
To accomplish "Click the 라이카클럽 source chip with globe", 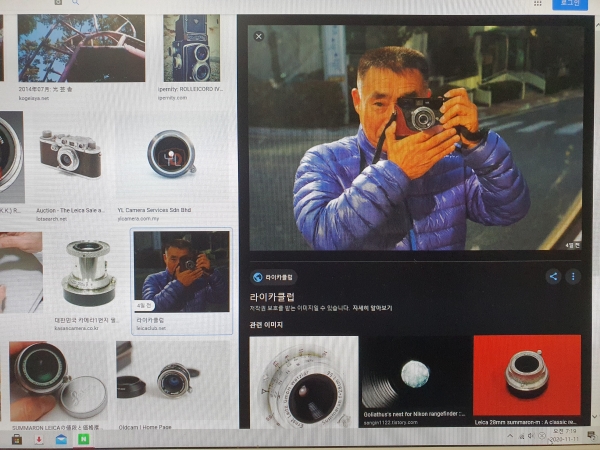I will 274,277.
